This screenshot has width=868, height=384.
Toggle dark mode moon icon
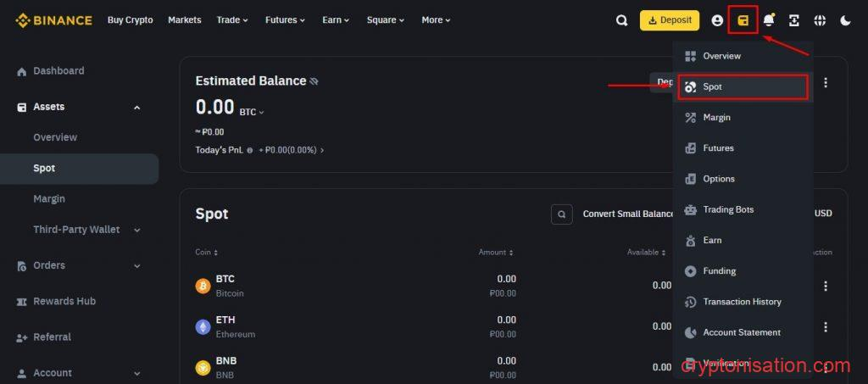click(845, 20)
